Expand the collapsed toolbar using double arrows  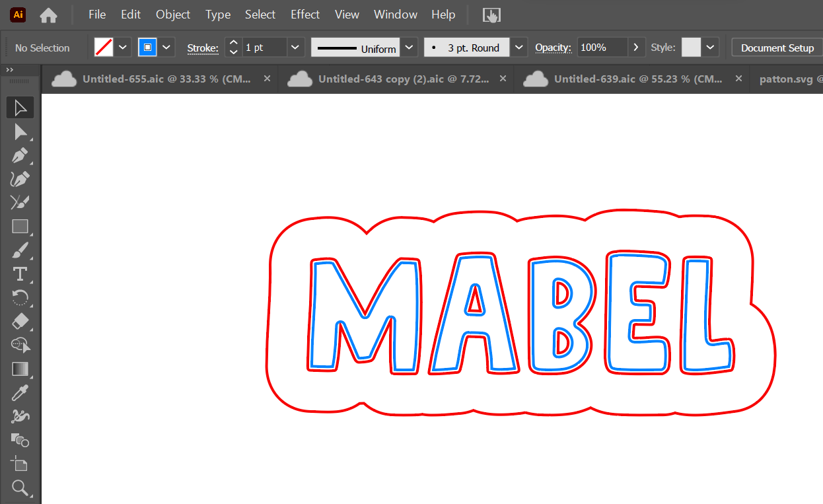(x=10, y=70)
